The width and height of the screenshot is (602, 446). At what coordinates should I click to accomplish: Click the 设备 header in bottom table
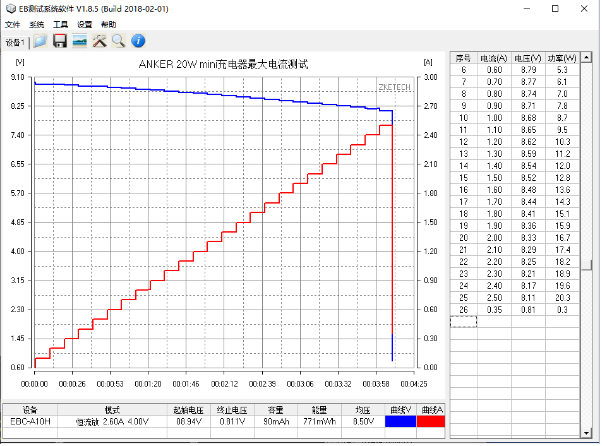coord(30,410)
